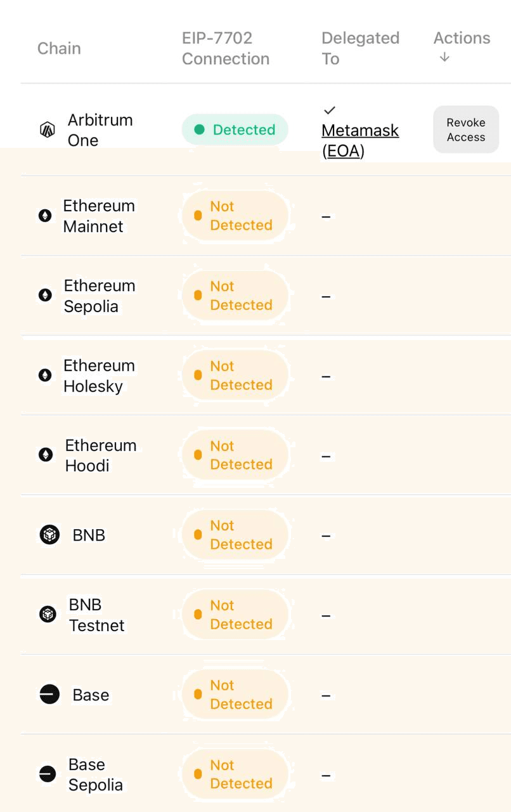Click the Ethereum Sepolia chain icon

coord(45,296)
